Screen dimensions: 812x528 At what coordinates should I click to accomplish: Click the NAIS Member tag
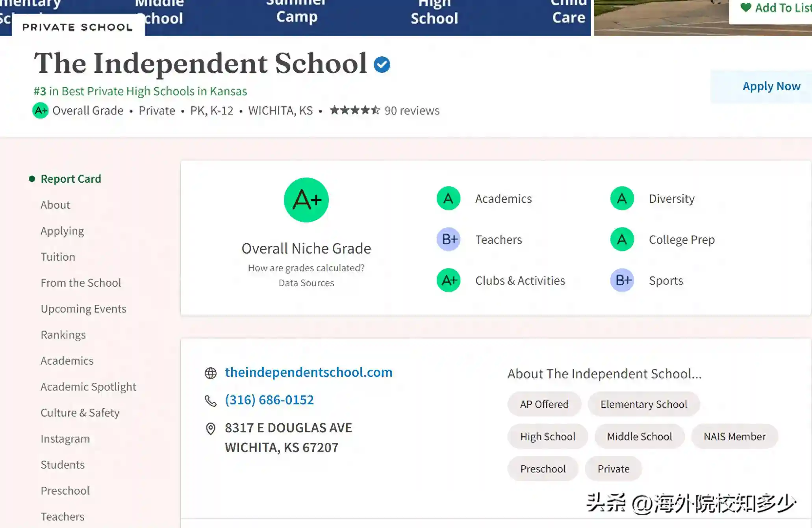[734, 436]
